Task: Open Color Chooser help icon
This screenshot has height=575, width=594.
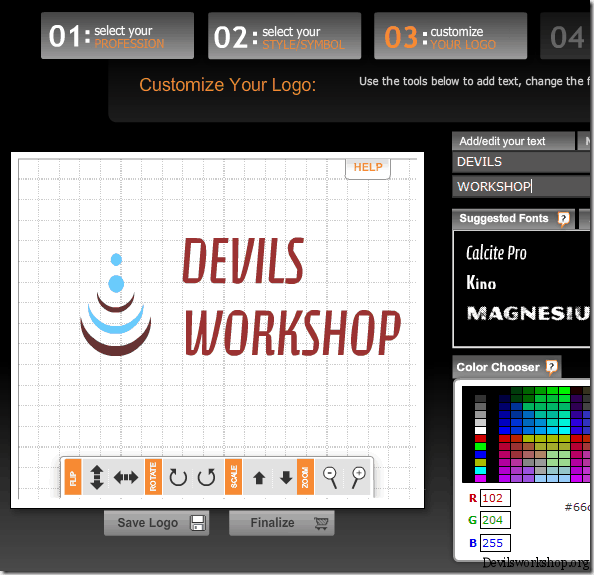Action: (552, 367)
